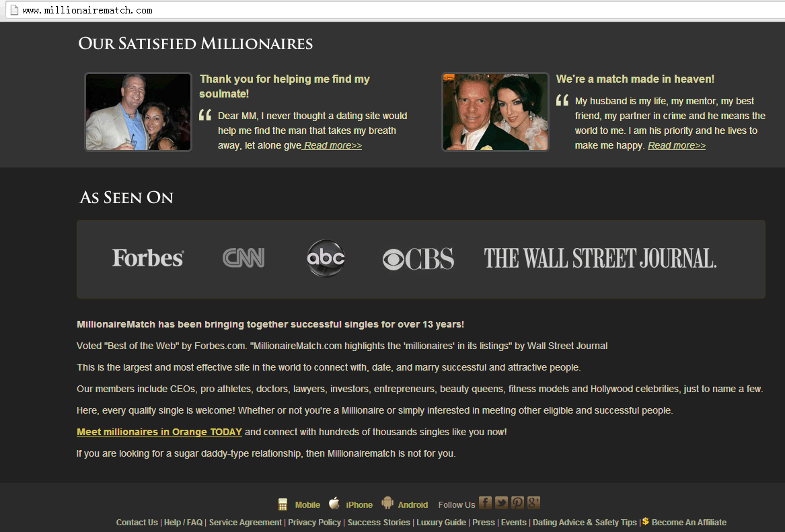785x532 pixels.
Task: Click the line 'Here, every quality single is welcome!'
Action: [x=375, y=410]
